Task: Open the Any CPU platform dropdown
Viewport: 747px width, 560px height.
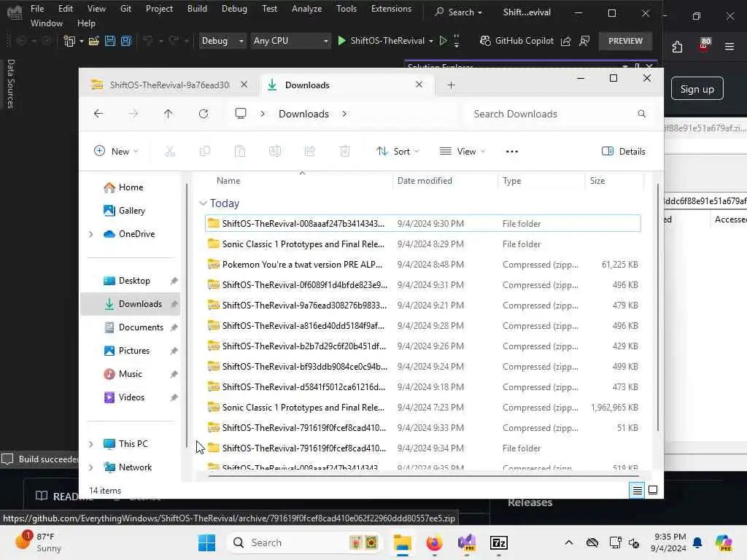Action: pyautogui.click(x=291, y=41)
